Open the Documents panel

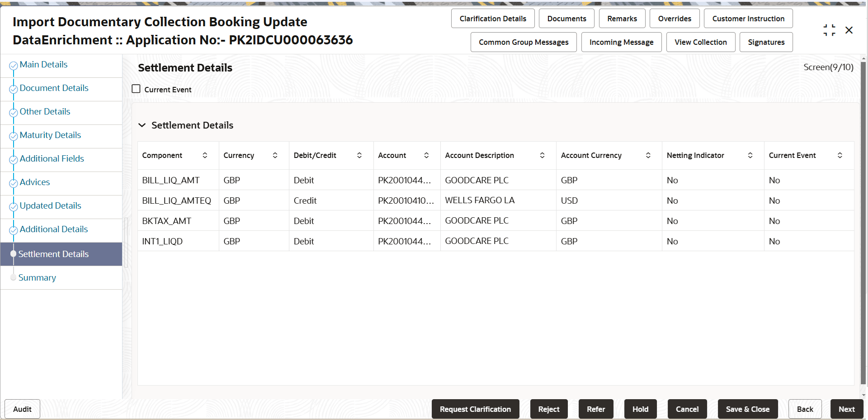pyautogui.click(x=566, y=19)
